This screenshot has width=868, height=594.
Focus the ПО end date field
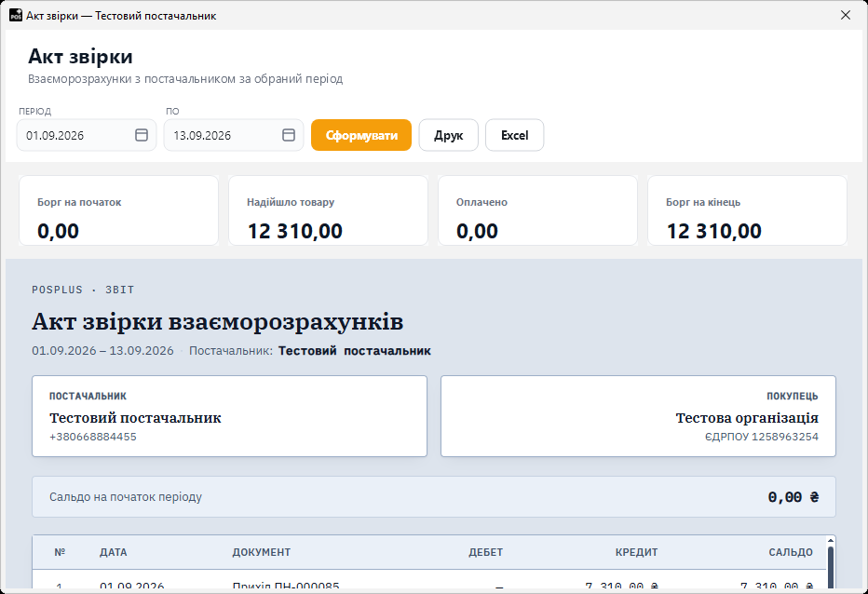pyautogui.click(x=234, y=135)
